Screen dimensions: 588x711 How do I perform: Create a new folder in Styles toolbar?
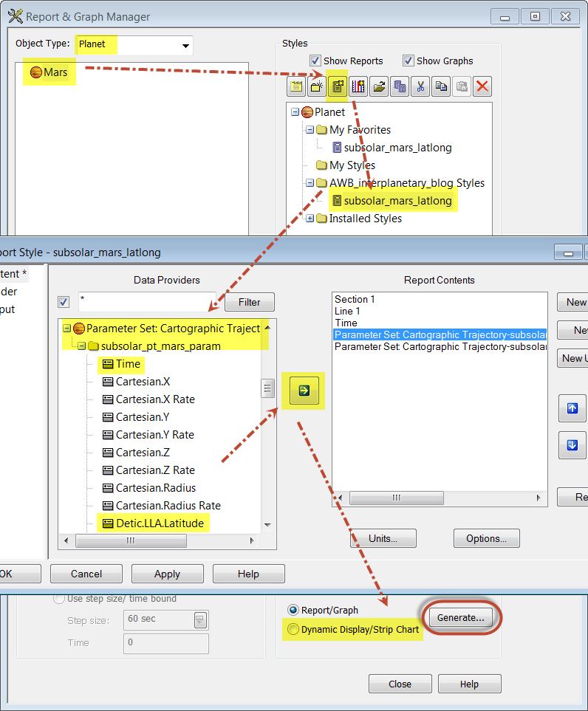click(317, 86)
